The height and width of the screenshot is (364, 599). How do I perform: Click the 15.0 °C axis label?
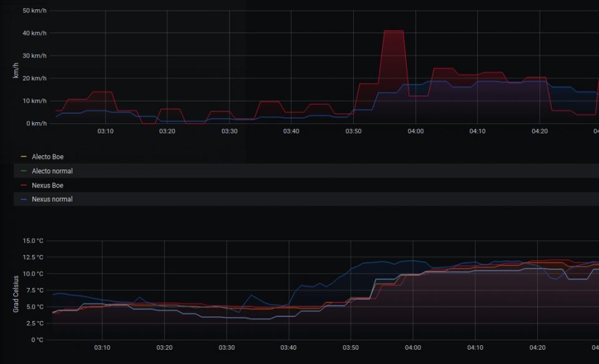pos(32,241)
